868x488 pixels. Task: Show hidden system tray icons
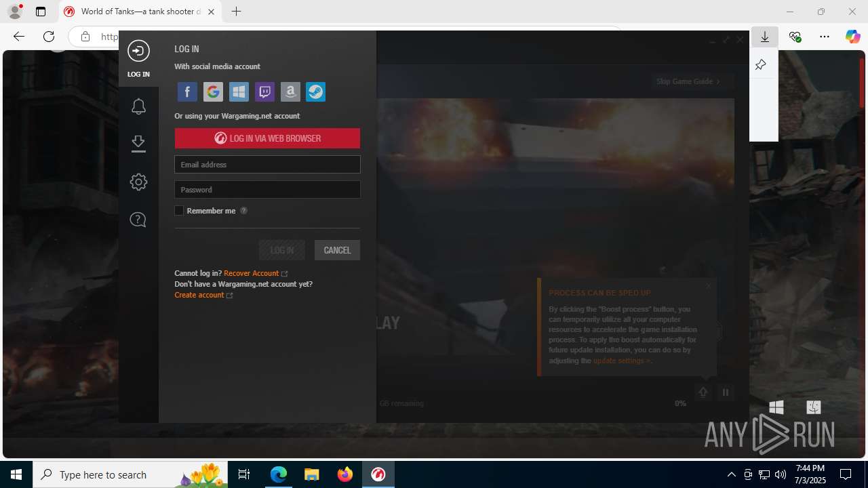(x=731, y=474)
